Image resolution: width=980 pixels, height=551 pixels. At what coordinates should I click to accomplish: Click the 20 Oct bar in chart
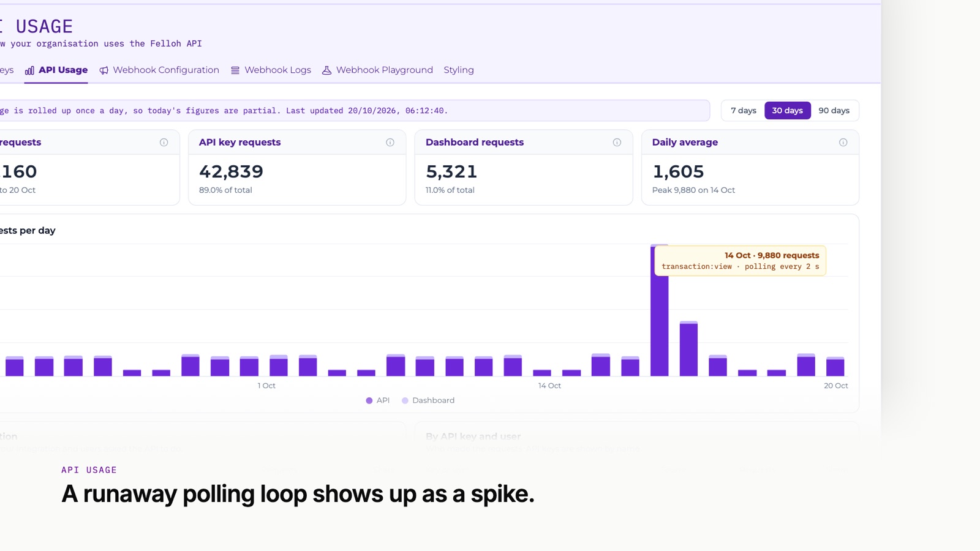pos(835,367)
